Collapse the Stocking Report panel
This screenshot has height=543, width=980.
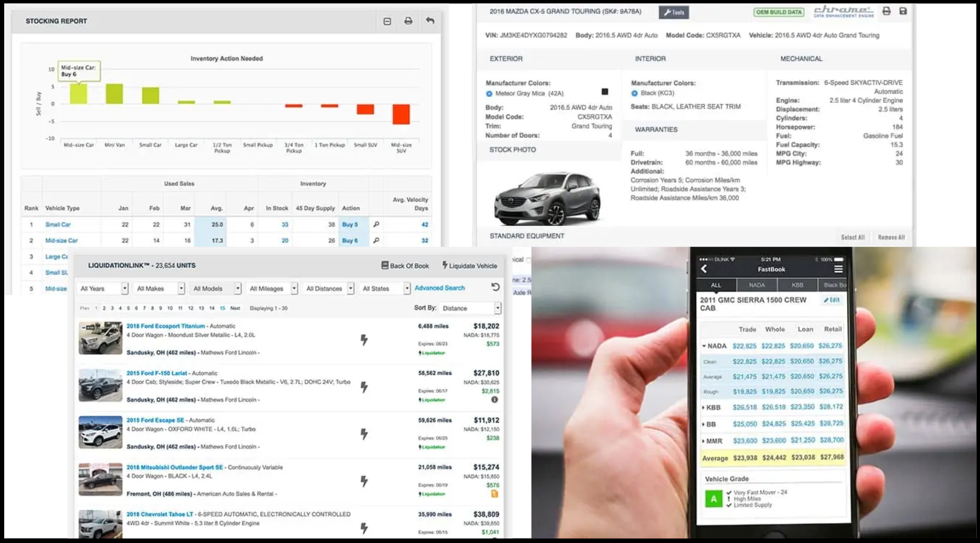(387, 21)
